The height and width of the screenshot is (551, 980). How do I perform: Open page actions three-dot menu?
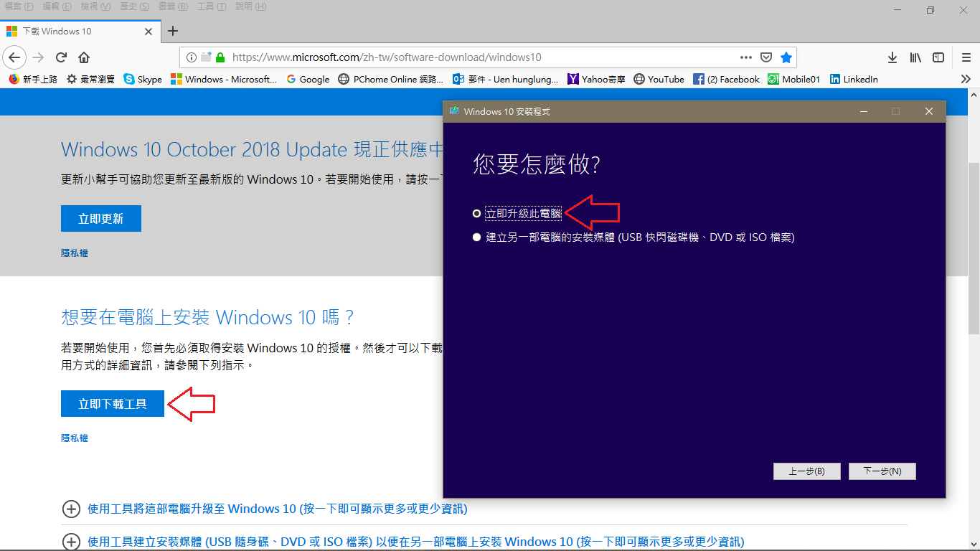point(746,57)
